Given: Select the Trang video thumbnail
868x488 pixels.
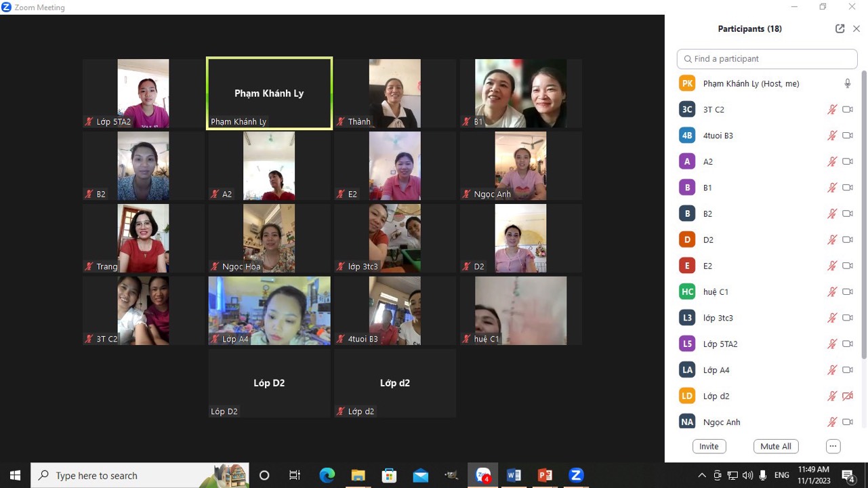Looking at the screenshot, I should coord(143,239).
